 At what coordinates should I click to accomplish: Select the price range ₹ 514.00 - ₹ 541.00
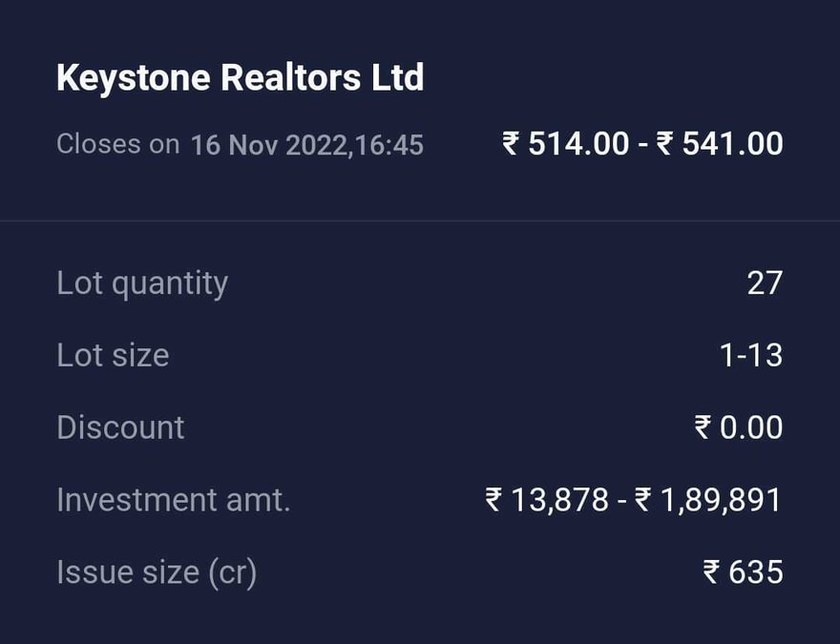[x=642, y=143]
